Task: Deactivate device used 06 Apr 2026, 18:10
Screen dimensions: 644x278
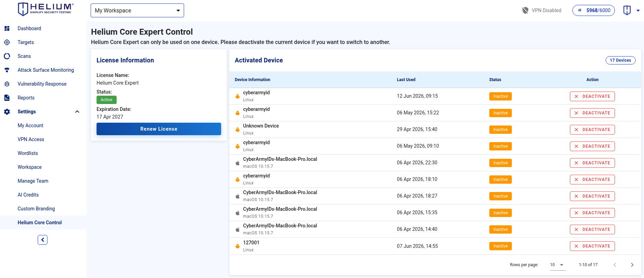Action: pyautogui.click(x=592, y=180)
